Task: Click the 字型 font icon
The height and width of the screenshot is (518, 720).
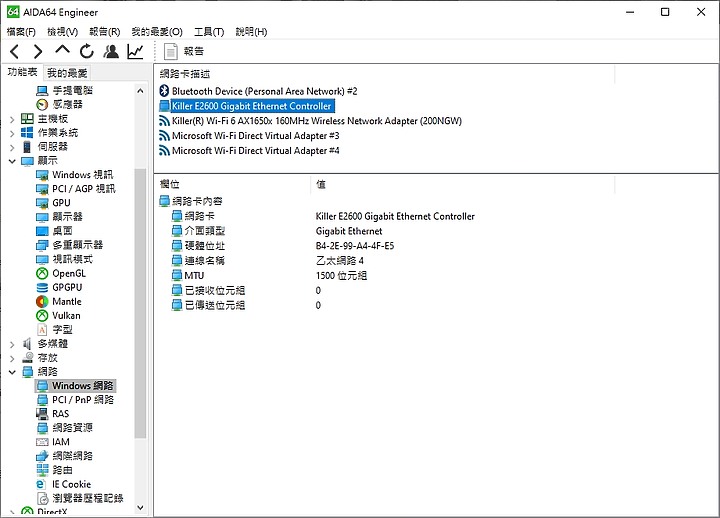Action: point(42,330)
